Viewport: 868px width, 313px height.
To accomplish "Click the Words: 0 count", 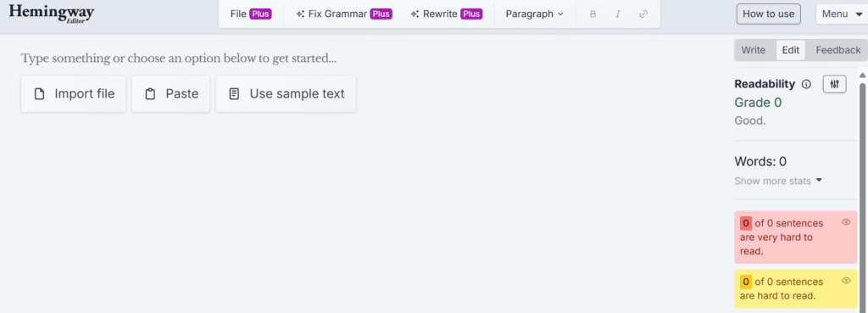I will click(x=760, y=162).
